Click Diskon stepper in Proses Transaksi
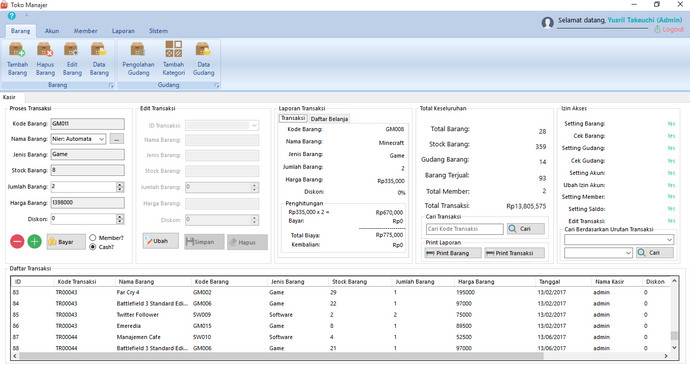The width and height of the screenshot is (690, 365). point(120,219)
